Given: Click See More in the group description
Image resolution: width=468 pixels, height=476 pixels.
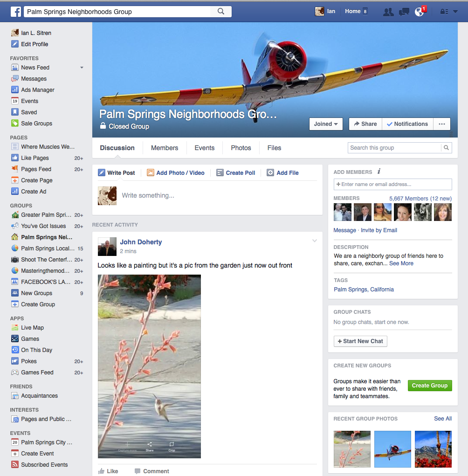Looking at the screenshot, I should (401, 263).
